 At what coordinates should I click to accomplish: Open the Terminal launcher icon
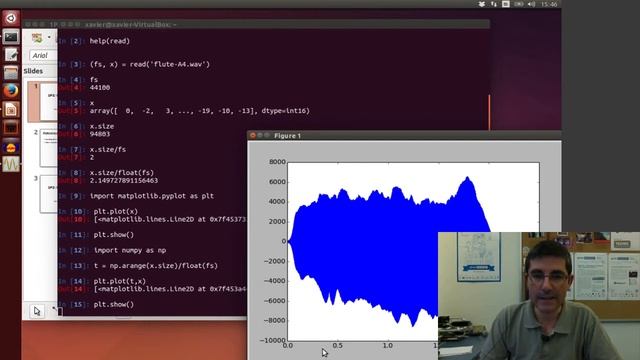pos(11,37)
